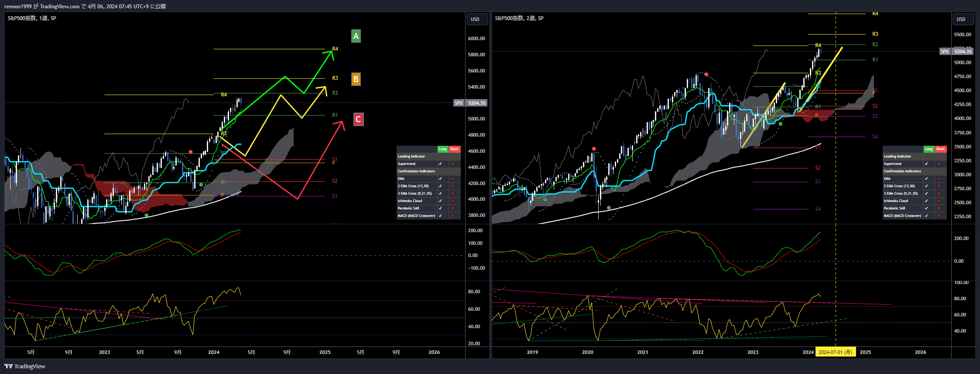
Task: Click the Short header in weekly chart indicator table
Action: [x=454, y=149]
